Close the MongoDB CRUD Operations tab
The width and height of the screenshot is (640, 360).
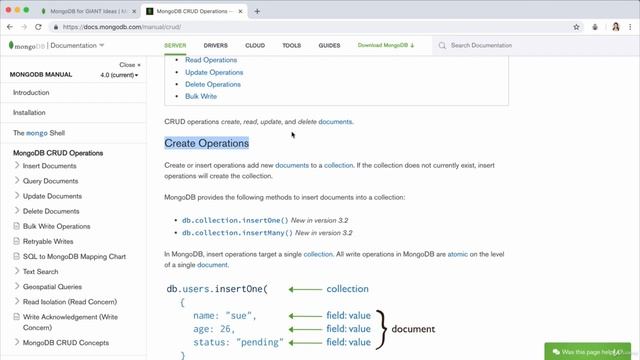point(240,11)
